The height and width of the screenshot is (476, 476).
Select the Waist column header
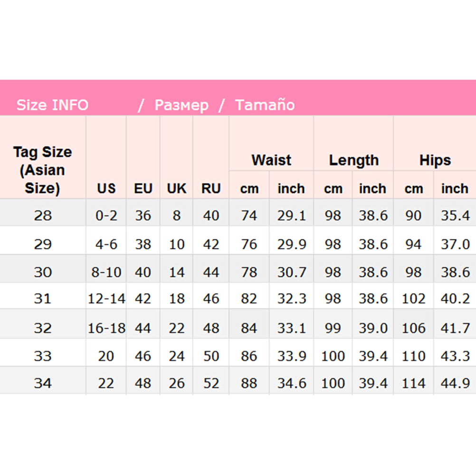pyautogui.click(x=271, y=160)
